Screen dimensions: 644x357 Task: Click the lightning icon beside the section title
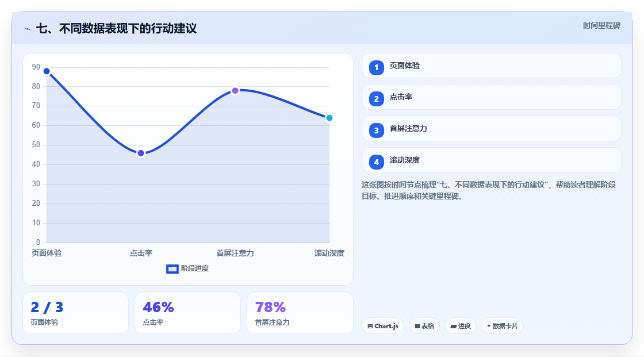[x=28, y=29]
